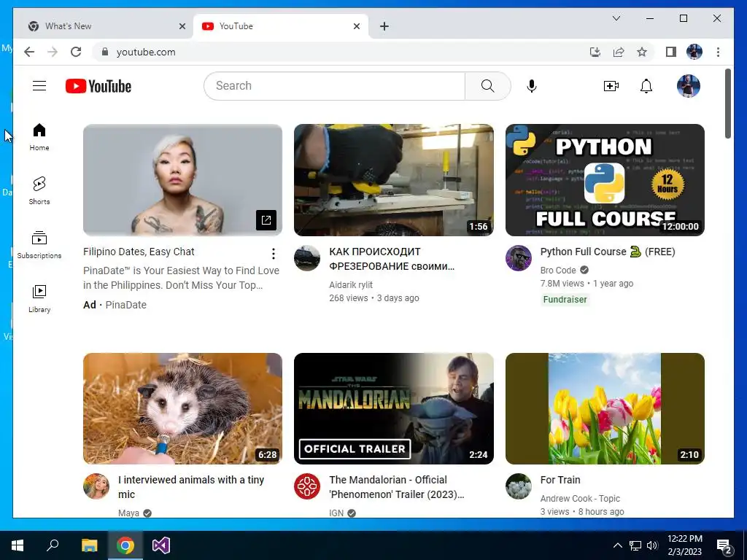Play the Python Full Course thumbnail
The width and height of the screenshot is (747, 560).
click(x=605, y=180)
